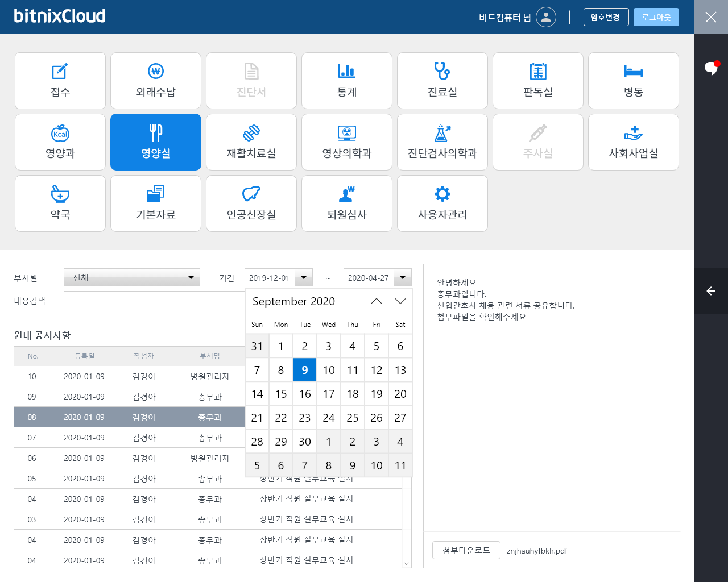Select highlighted notice row number 08
The width and height of the screenshot is (728, 582).
pos(130,417)
